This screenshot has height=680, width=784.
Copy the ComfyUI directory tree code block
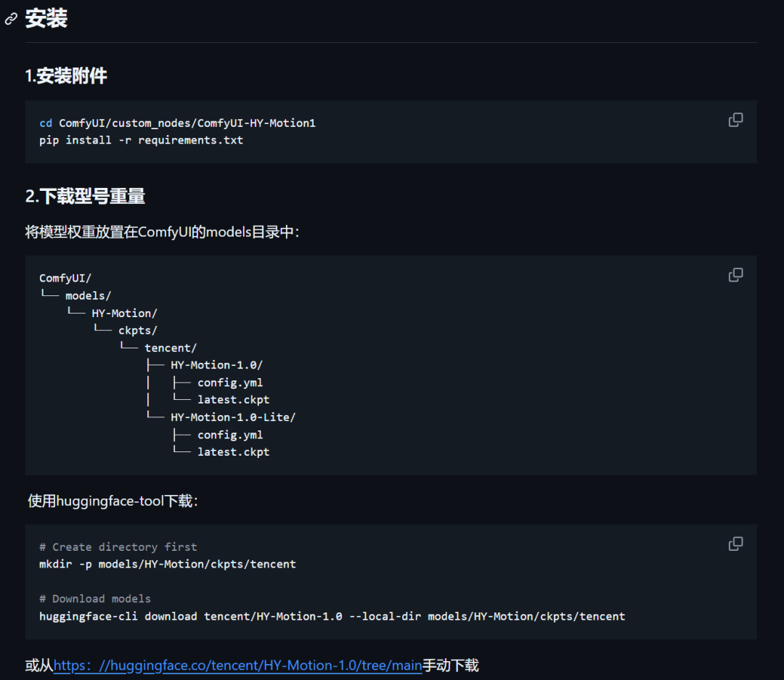[735, 275]
